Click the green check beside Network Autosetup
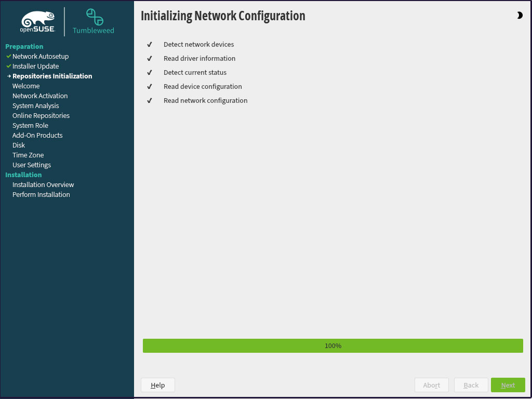Screen dimensions: 532x399 point(8,56)
